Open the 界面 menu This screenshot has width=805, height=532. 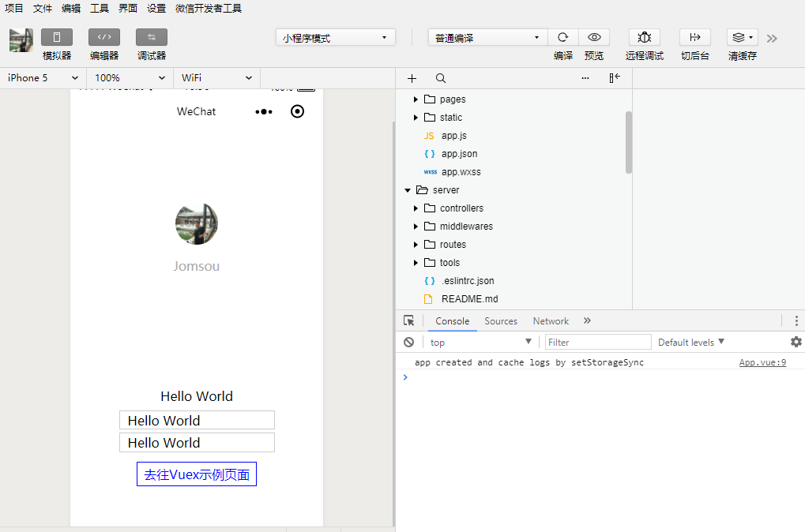tap(128, 8)
